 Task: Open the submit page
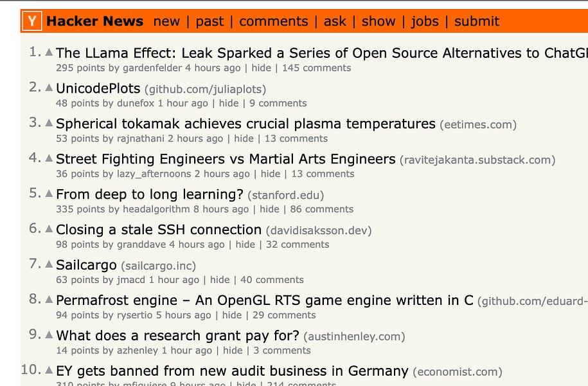(x=477, y=21)
